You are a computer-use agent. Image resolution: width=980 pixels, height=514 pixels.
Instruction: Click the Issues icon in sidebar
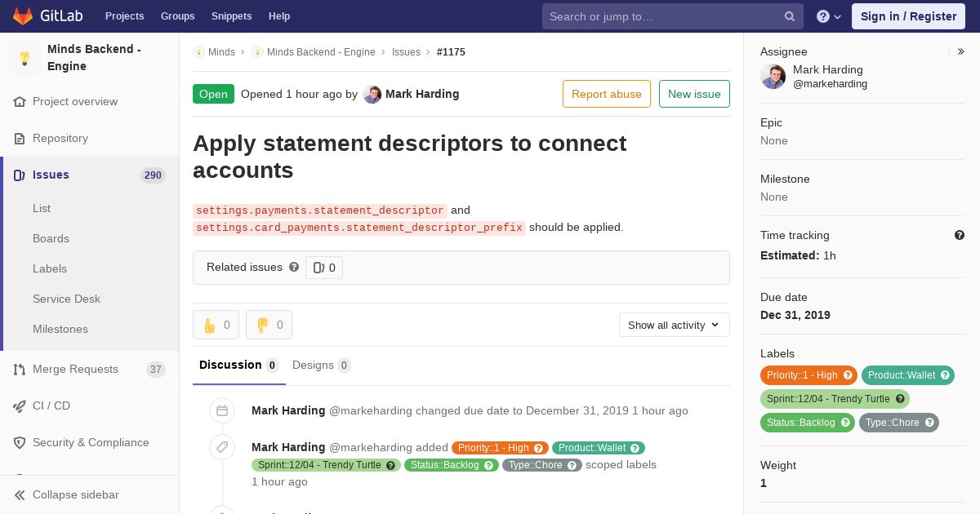(20, 175)
